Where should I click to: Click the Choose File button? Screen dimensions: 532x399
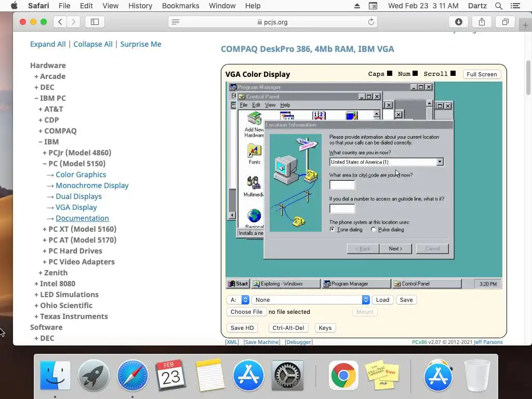pyautogui.click(x=246, y=312)
